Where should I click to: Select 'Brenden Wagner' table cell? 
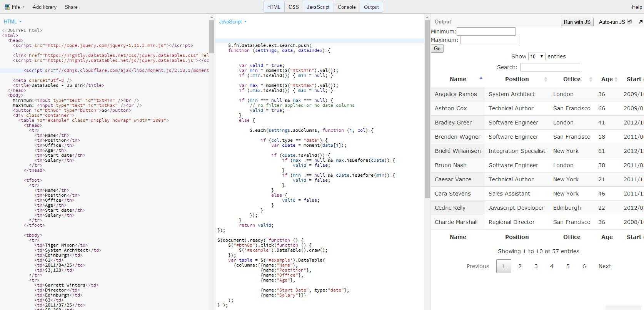click(x=458, y=137)
